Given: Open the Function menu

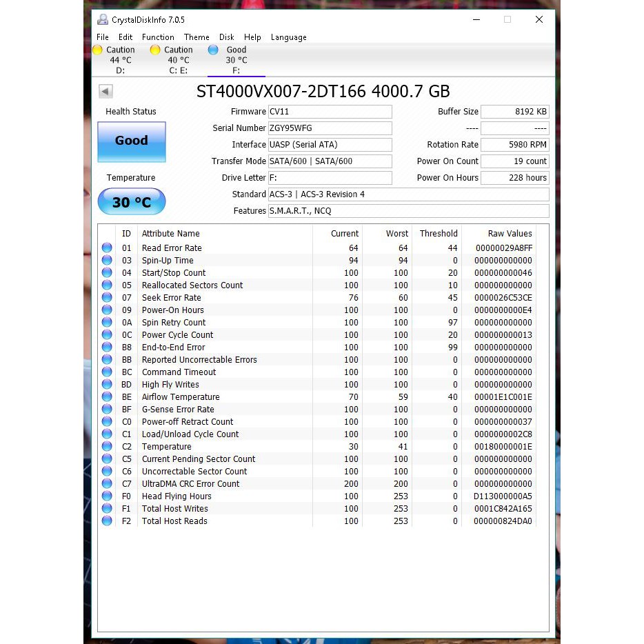Looking at the screenshot, I should (158, 37).
